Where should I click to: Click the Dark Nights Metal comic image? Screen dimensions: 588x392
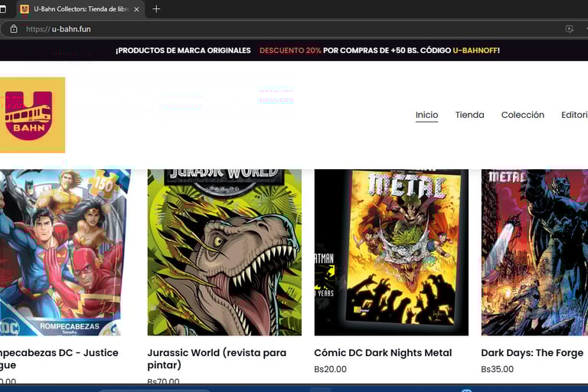point(391,253)
